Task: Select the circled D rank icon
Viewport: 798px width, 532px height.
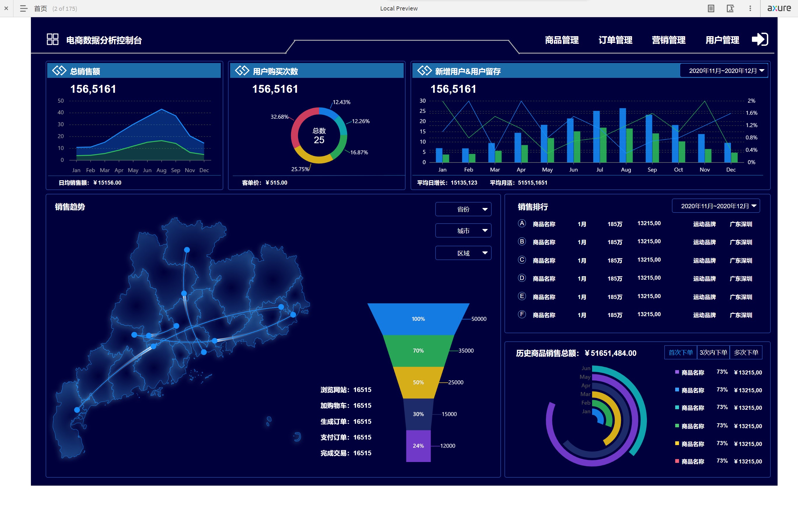Action: tap(522, 278)
